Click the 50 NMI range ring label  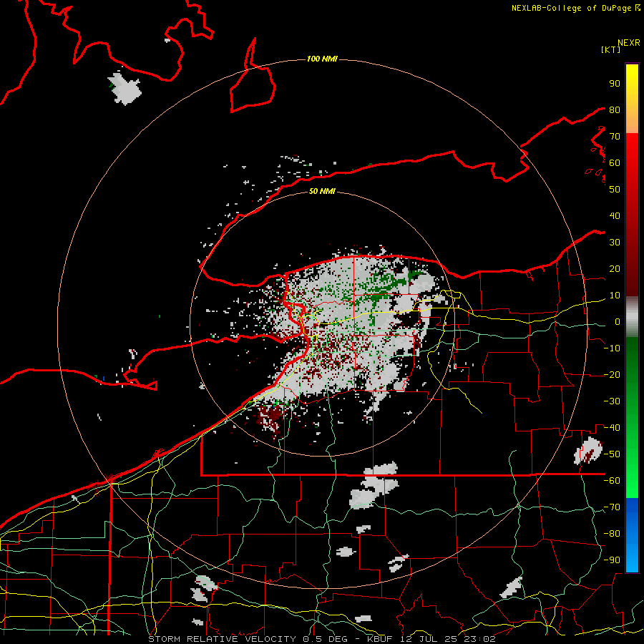point(322,191)
